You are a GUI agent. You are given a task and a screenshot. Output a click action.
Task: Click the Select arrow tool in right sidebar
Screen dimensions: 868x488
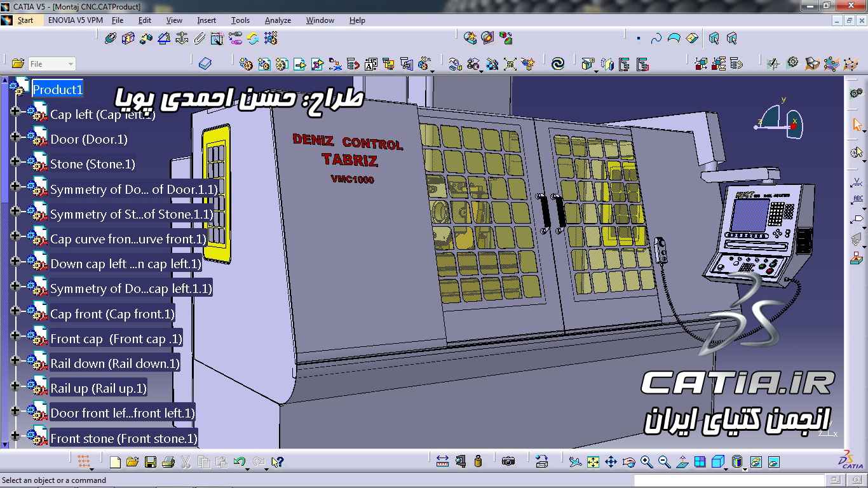857,125
